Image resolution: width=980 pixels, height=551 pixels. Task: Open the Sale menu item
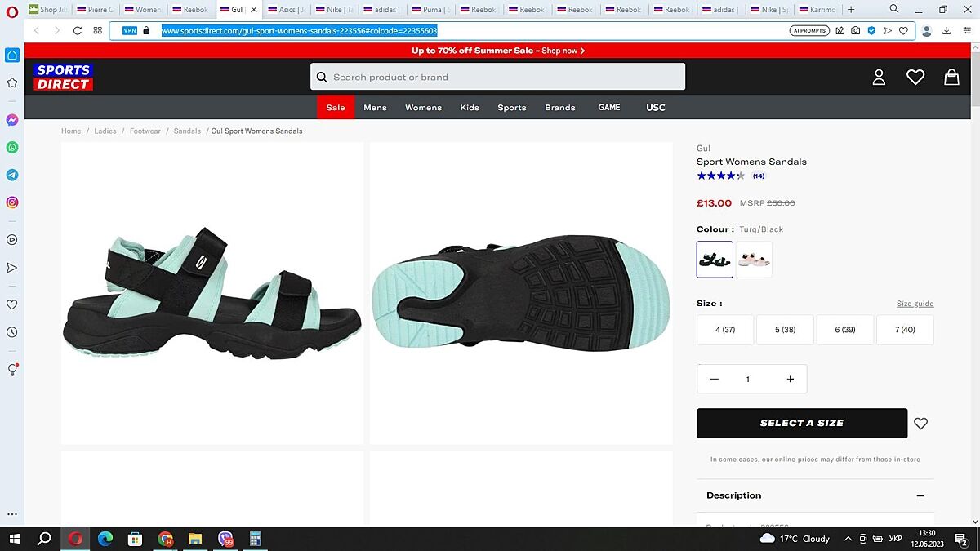336,108
